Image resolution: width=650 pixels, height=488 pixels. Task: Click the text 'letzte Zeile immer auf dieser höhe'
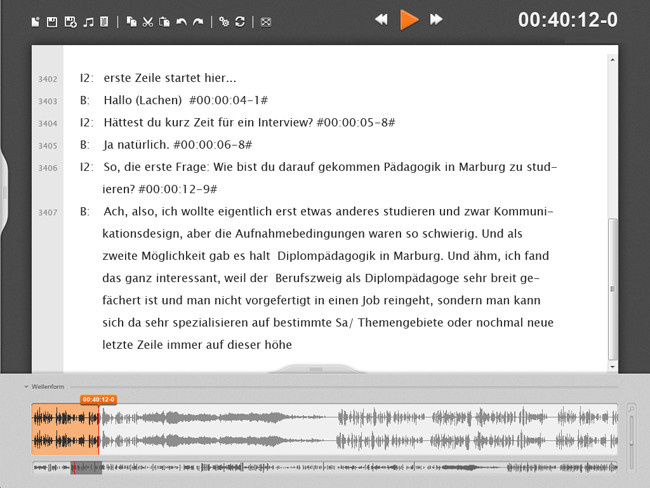[x=197, y=345]
